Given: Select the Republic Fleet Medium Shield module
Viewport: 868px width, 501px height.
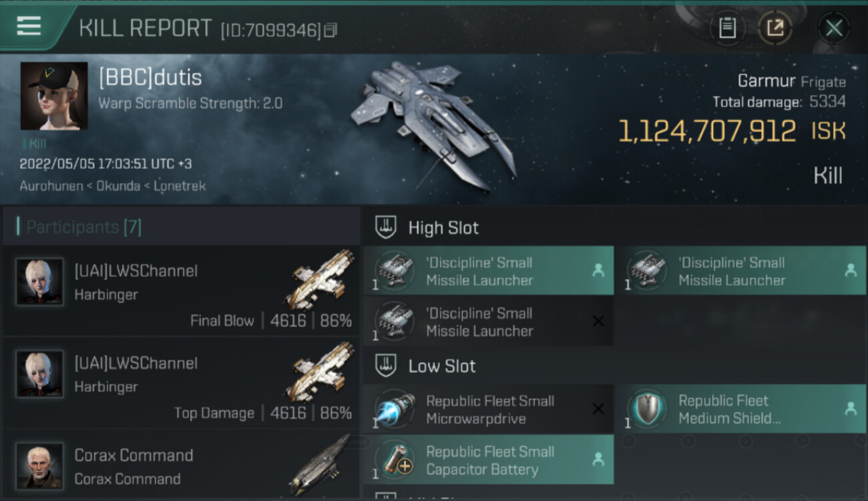Looking at the screenshot, I should 740,409.
